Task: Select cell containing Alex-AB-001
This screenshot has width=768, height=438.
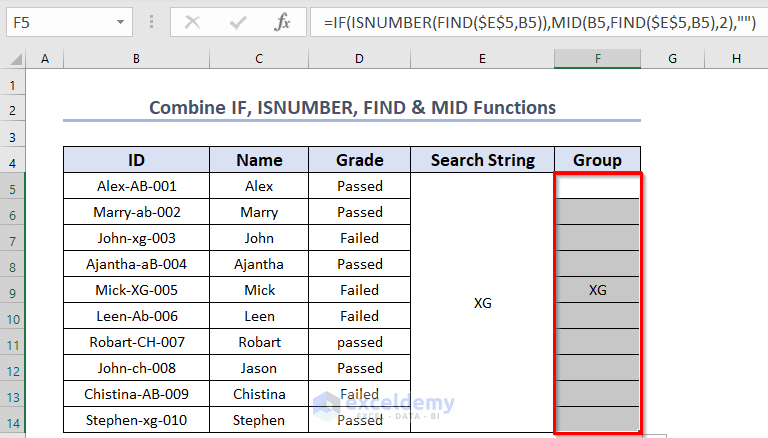Action: pos(136,186)
